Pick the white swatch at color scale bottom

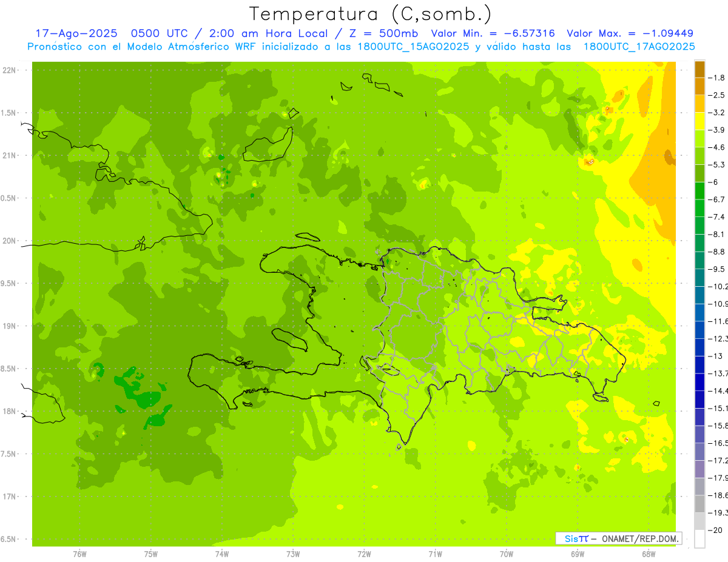699,539
